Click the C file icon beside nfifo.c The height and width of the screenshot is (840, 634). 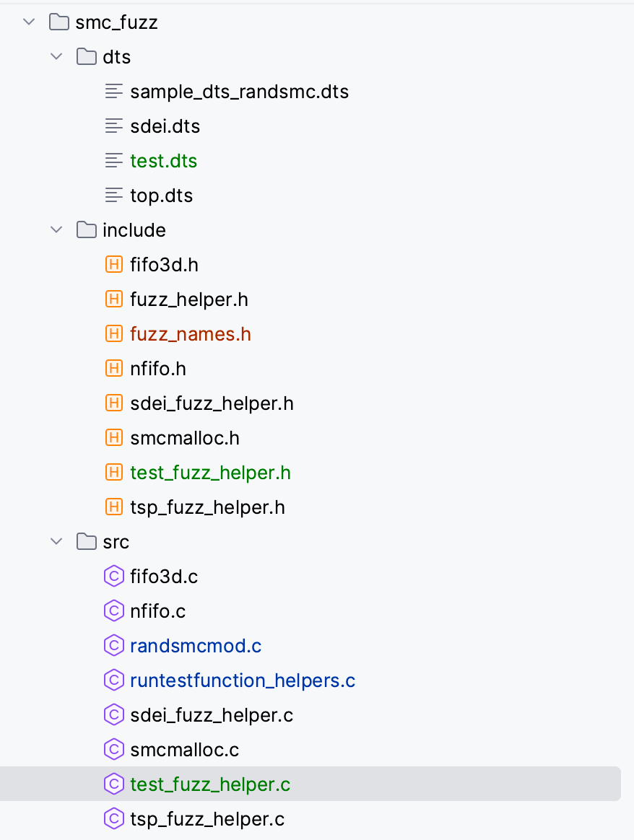click(x=114, y=611)
